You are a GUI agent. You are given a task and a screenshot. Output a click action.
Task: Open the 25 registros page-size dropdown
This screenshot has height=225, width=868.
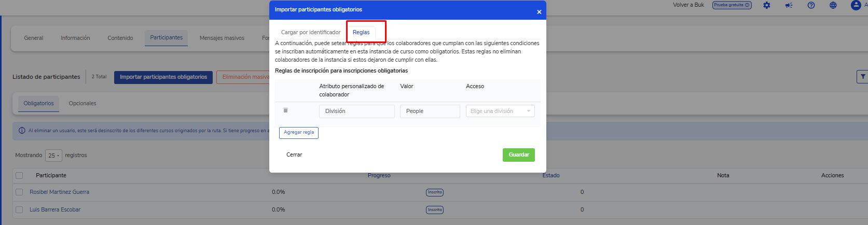(53, 156)
